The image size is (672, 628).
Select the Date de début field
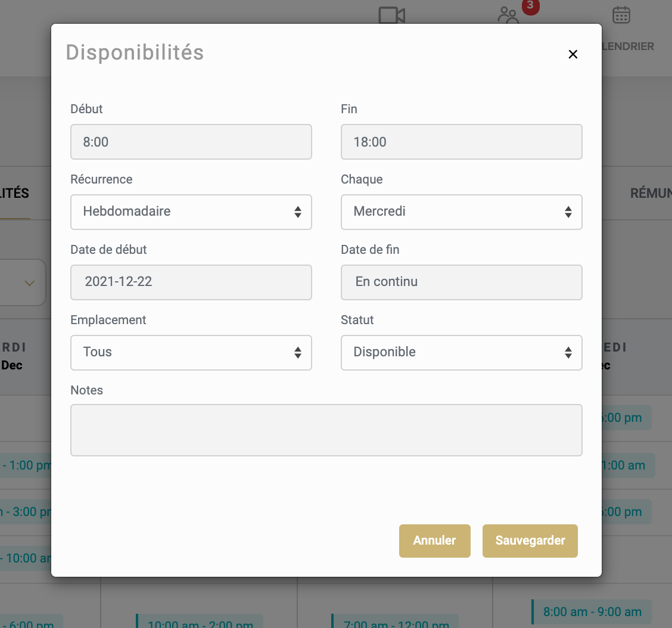(191, 282)
